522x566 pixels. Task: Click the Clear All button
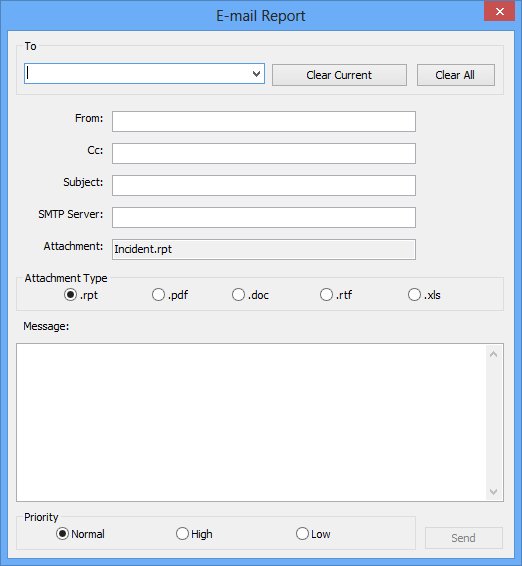coord(456,75)
